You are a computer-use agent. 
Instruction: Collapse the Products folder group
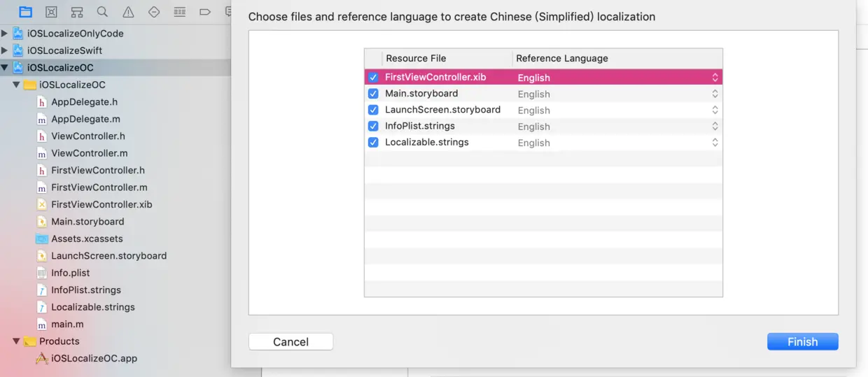click(16, 341)
